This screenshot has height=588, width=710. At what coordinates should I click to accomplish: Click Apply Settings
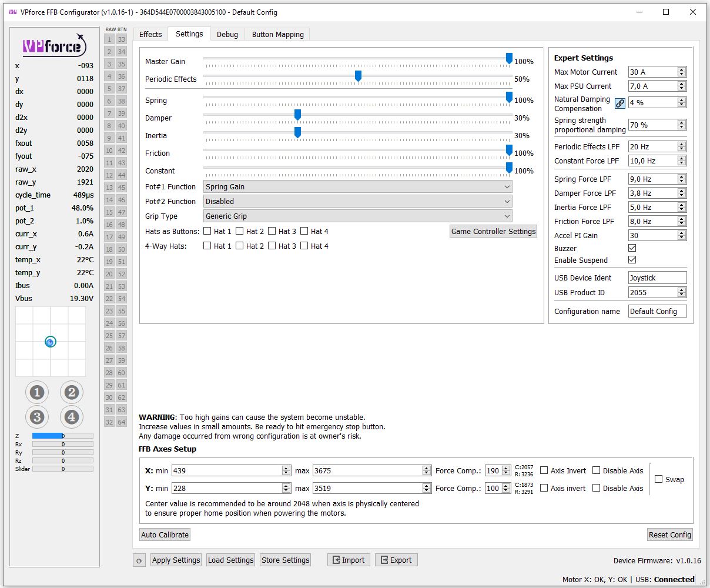[x=176, y=560]
